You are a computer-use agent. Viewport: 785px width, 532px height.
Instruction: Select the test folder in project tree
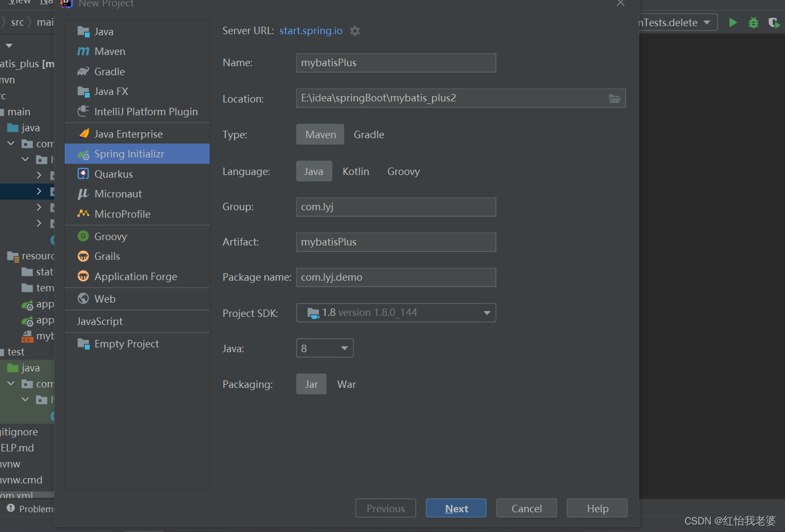click(x=16, y=352)
